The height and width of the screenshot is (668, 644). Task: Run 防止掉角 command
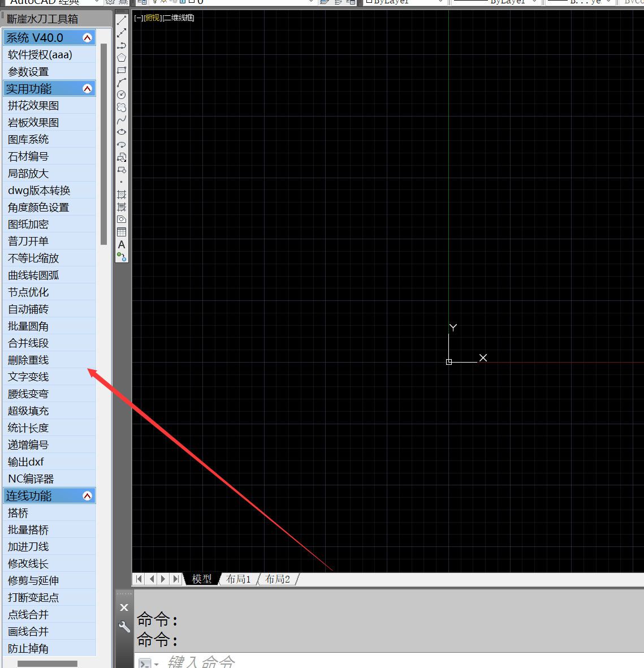tap(49, 648)
